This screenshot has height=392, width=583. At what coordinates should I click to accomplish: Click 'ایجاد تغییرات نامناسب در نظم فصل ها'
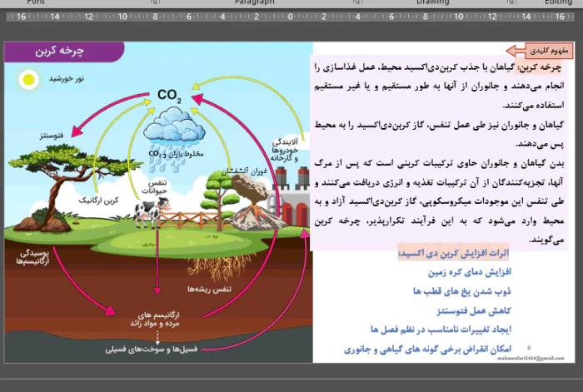pos(441,330)
